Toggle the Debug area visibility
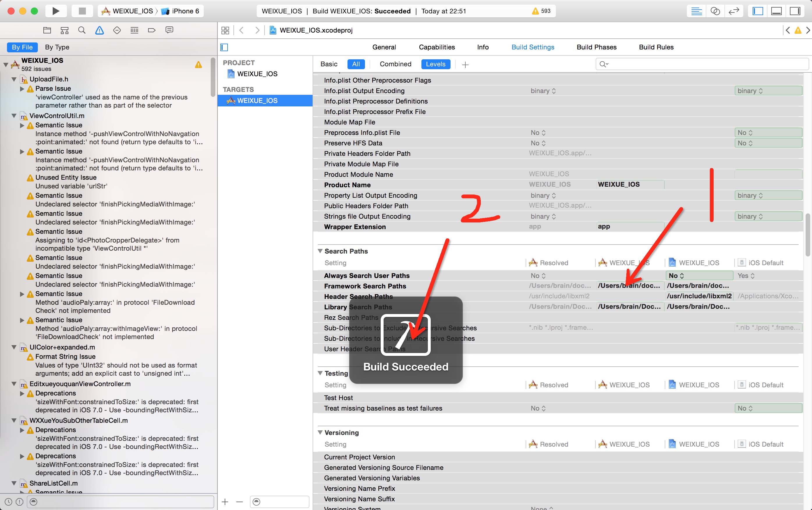 [x=776, y=11]
